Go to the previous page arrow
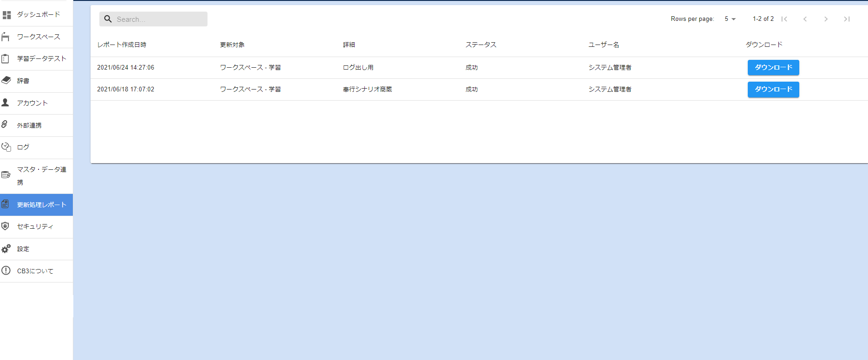 click(x=805, y=19)
